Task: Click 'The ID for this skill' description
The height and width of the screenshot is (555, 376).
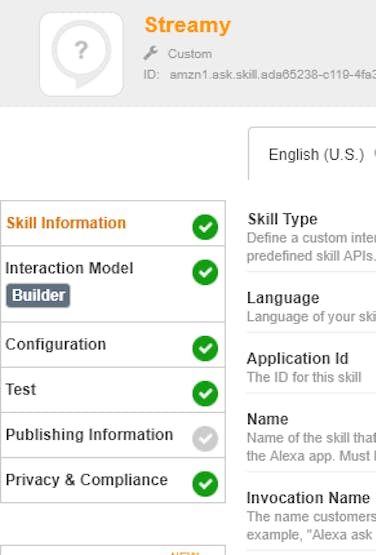Action: (304, 377)
